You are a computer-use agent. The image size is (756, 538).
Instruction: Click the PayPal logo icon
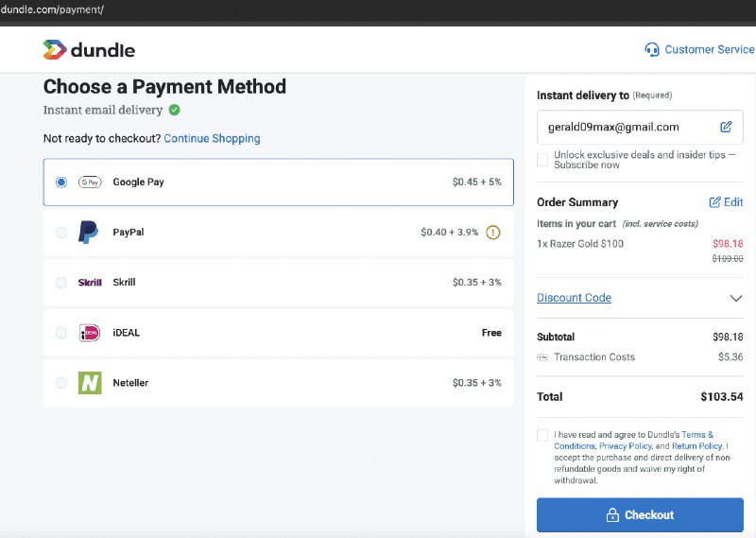point(89,232)
